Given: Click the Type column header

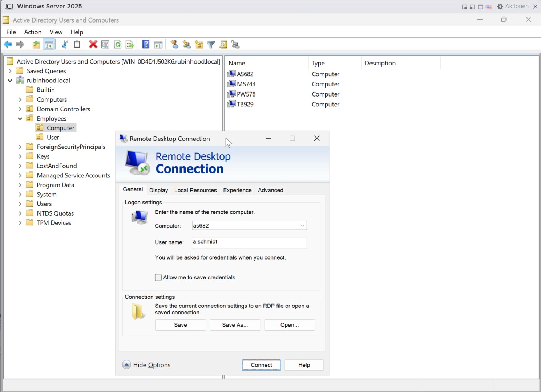Looking at the screenshot, I should point(335,63).
